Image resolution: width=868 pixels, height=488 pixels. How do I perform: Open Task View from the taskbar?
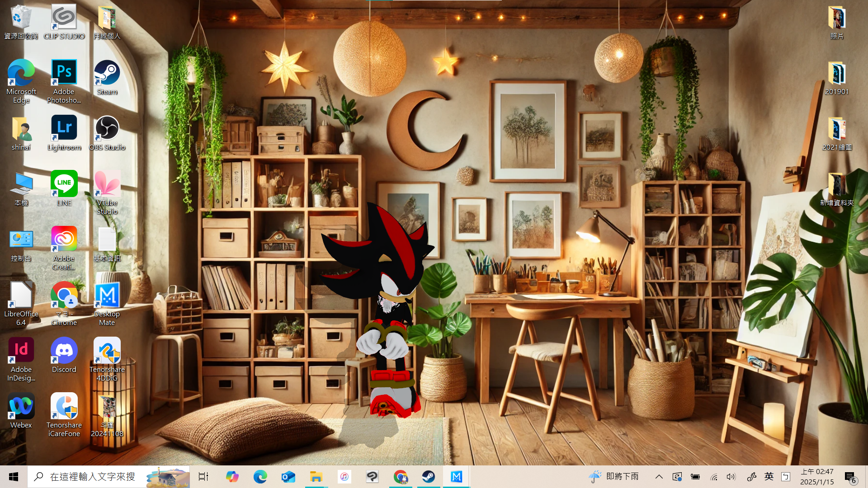[x=203, y=477]
